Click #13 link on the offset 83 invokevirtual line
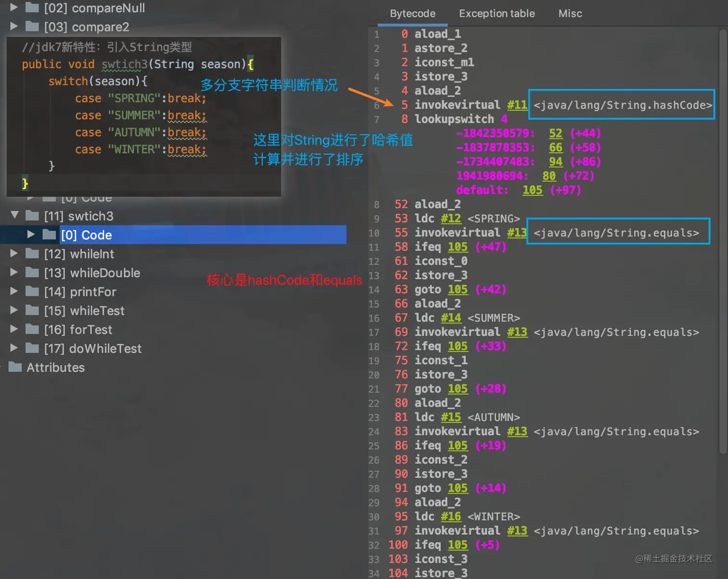This screenshot has width=728, height=579. coord(517,432)
